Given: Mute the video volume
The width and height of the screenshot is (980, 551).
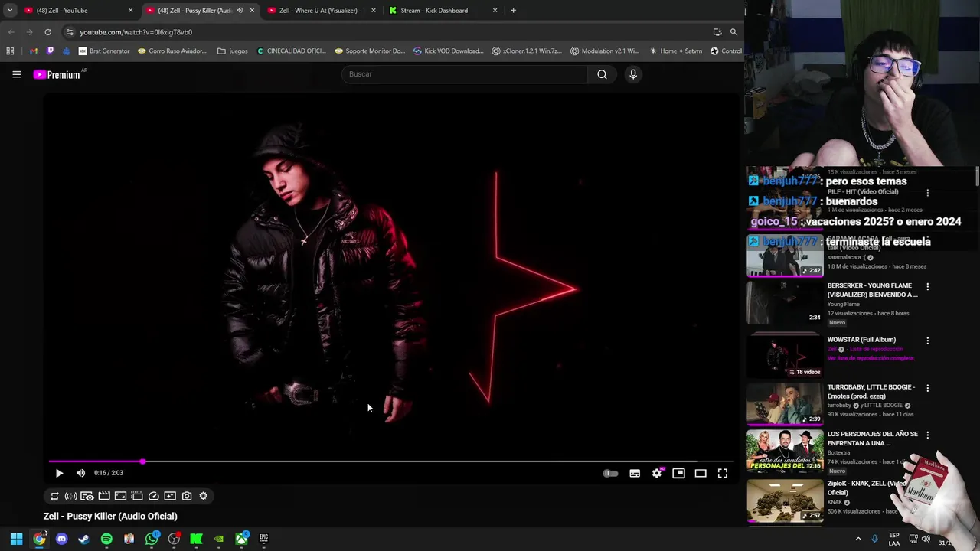Looking at the screenshot, I should tap(80, 473).
